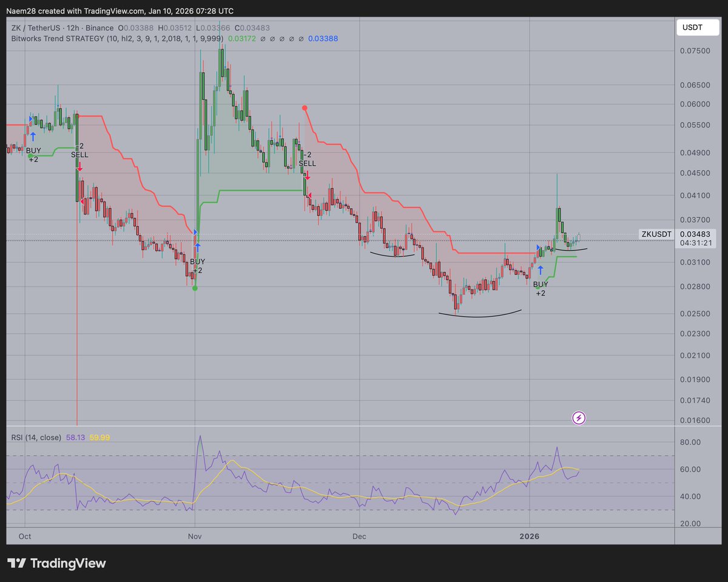Click the 0.02300 price axis label
Screen dimensions: 728x582
[x=696, y=334]
